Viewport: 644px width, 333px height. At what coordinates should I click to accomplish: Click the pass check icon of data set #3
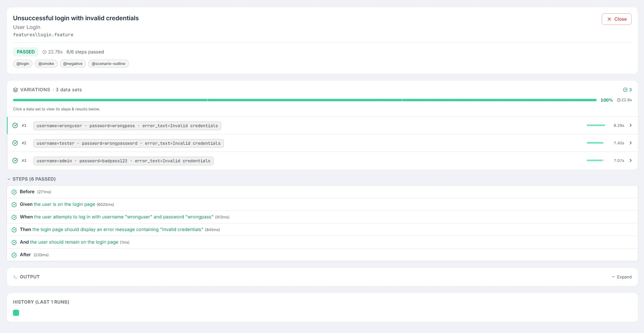coord(15,160)
